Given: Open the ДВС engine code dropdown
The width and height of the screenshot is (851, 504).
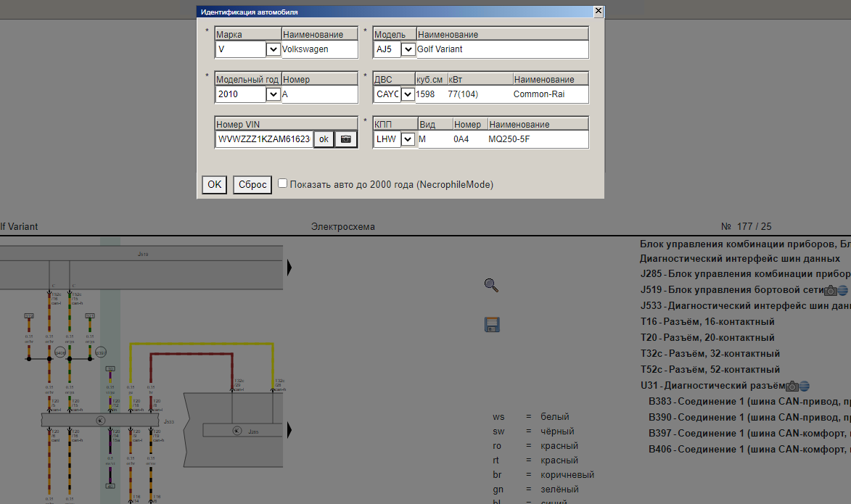Looking at the screenshot, I should click(408, 94).
